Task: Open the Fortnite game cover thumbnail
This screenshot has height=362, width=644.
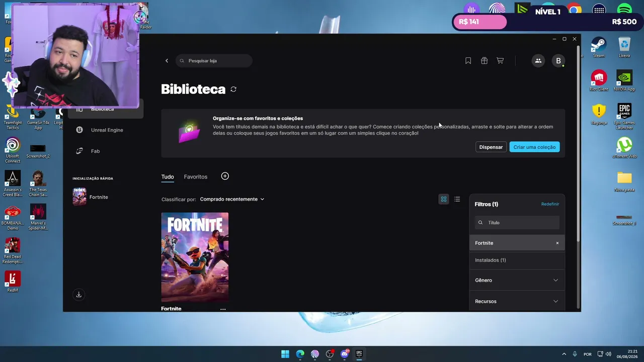Action: point(195,257)
